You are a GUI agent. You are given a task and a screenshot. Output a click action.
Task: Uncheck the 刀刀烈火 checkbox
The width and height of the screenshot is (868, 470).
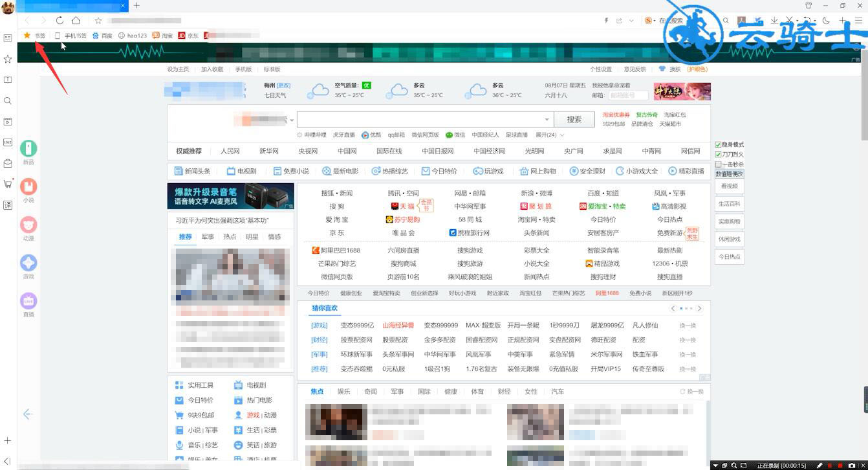click(718, 154)
